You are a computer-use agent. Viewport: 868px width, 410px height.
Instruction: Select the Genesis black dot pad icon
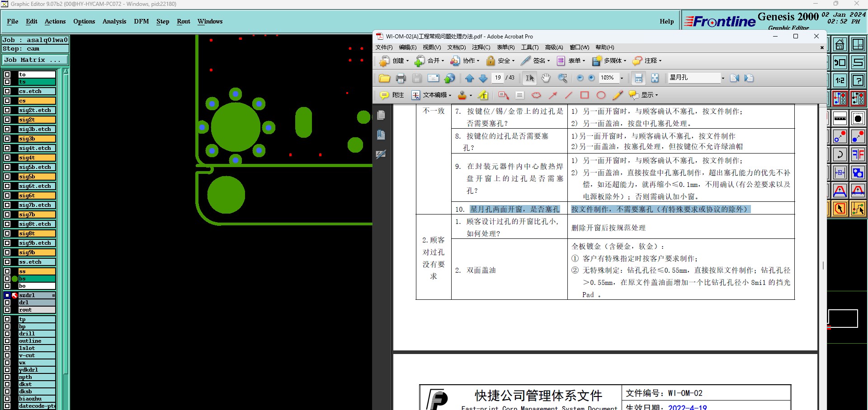(x=858, y=118)
